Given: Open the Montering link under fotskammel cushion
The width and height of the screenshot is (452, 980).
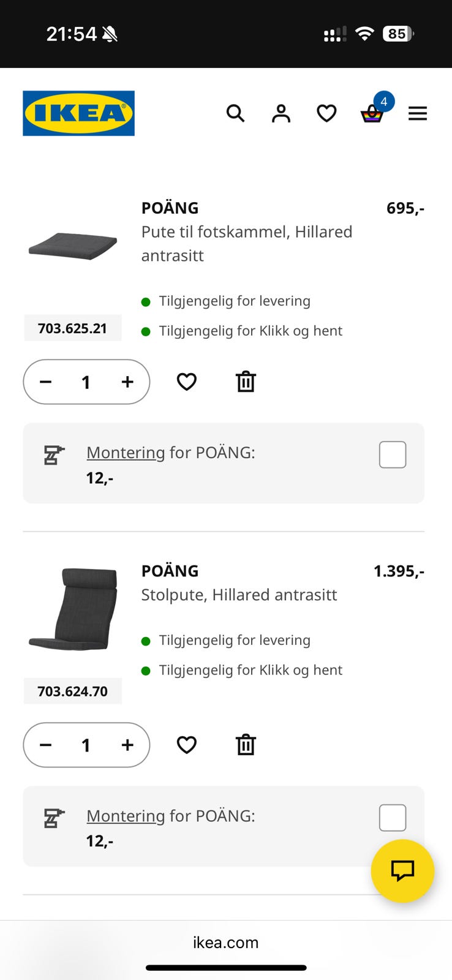Looking at the screenshot, I should tap(126, 453).
